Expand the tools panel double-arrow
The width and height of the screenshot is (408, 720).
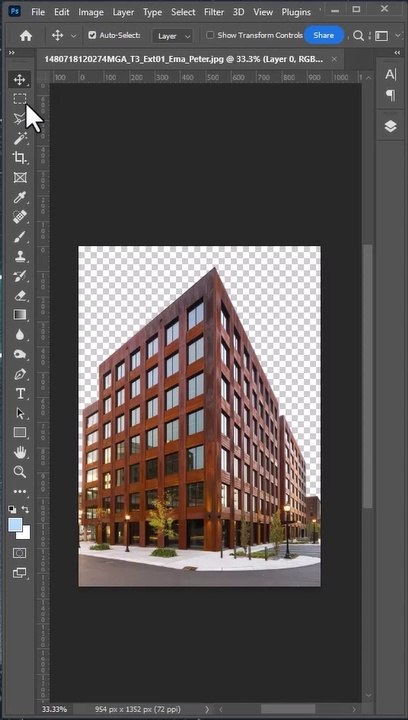11,53
